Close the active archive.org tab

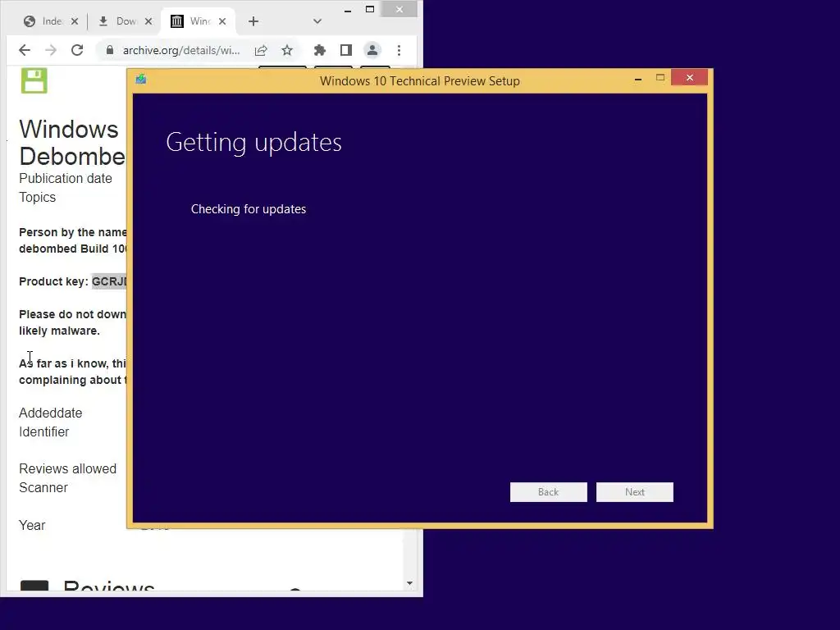click(x=222, y=21)
